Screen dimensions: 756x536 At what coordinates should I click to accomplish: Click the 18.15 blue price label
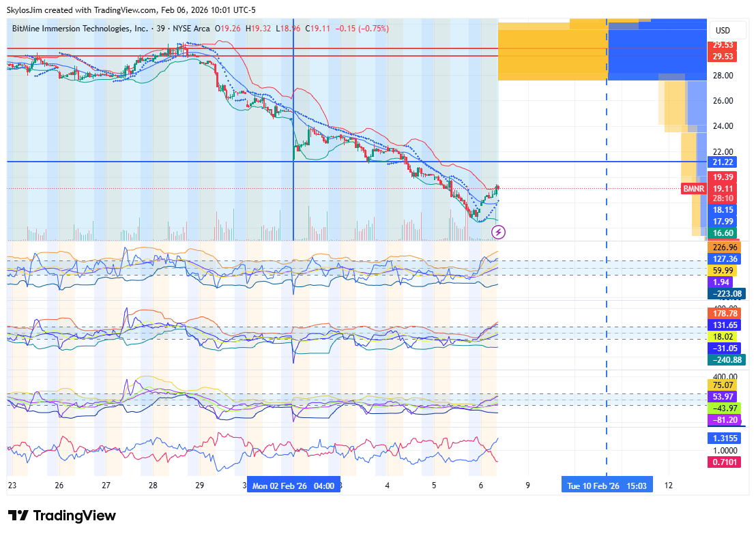(723, 210)
